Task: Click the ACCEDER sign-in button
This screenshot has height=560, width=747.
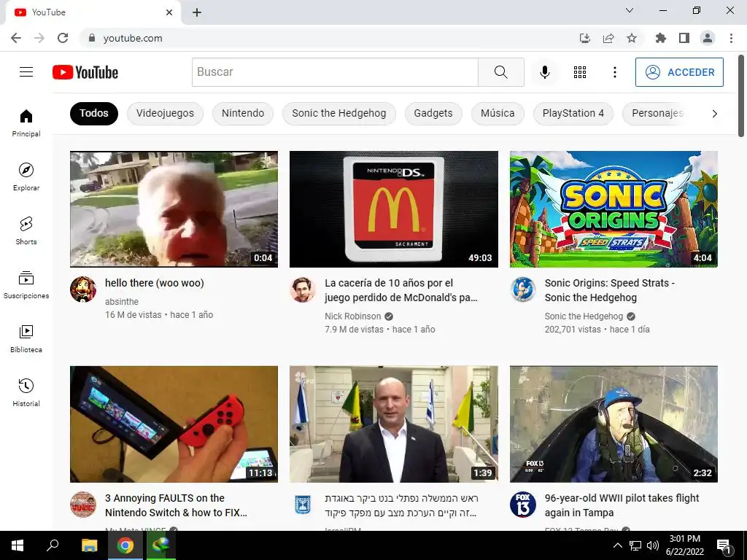Action: point(679,72)
